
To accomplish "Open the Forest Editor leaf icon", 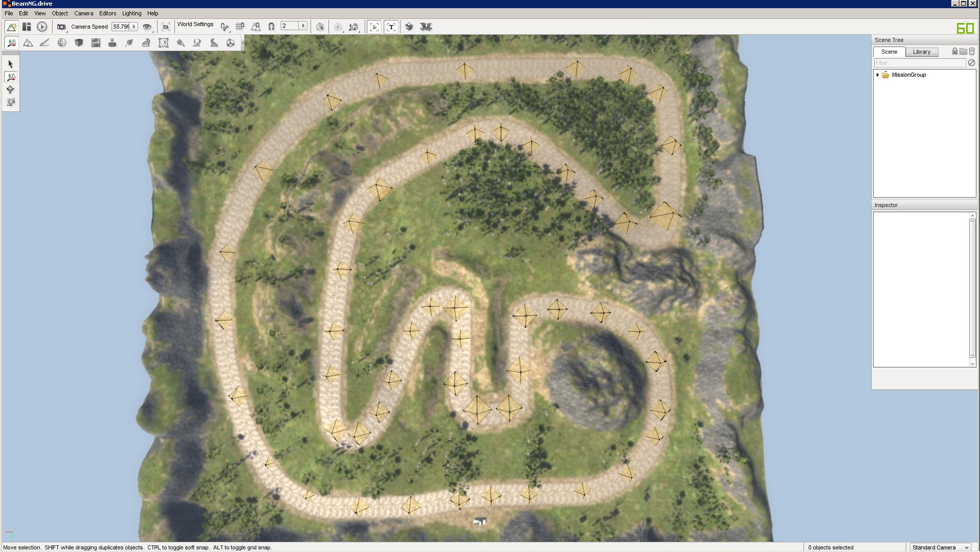I will point(129,43).
